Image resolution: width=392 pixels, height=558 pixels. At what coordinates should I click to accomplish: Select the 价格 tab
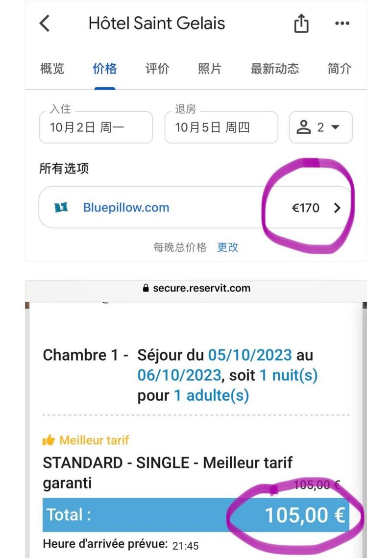105,69
